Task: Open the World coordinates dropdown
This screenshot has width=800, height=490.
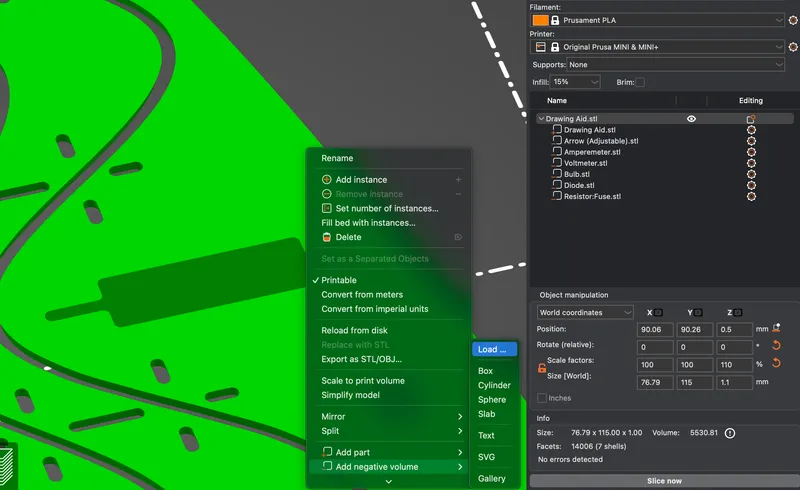Action: [585, 313]
